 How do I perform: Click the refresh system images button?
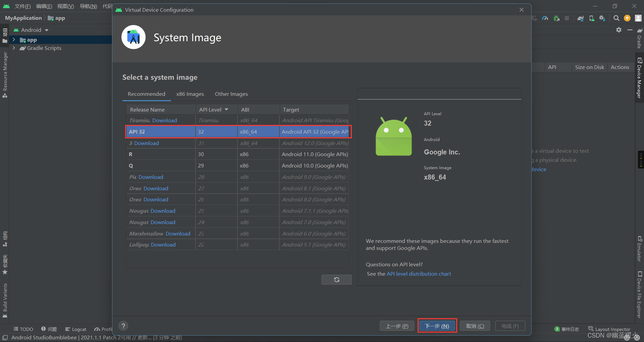[x=336, y=280]
